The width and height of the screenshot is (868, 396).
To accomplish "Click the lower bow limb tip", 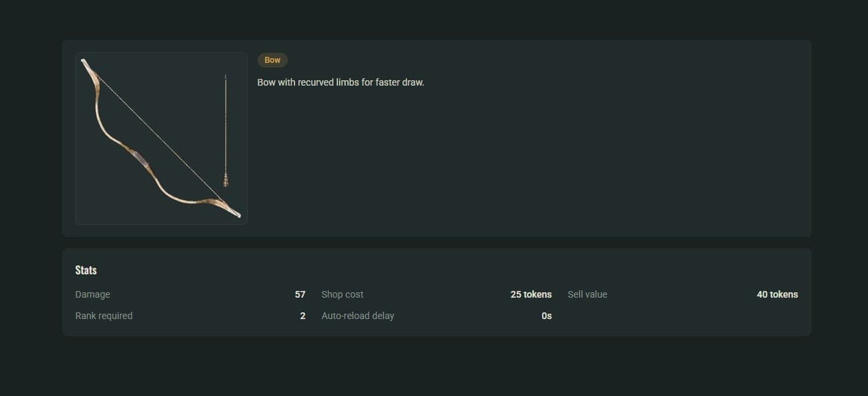I will click(x=235, y=213).
